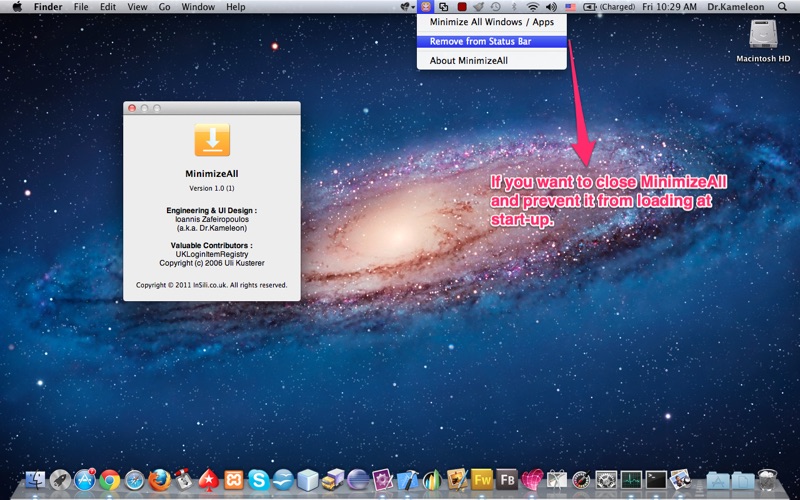Open the Go menu
800x500 pixels.
[164, 7]
